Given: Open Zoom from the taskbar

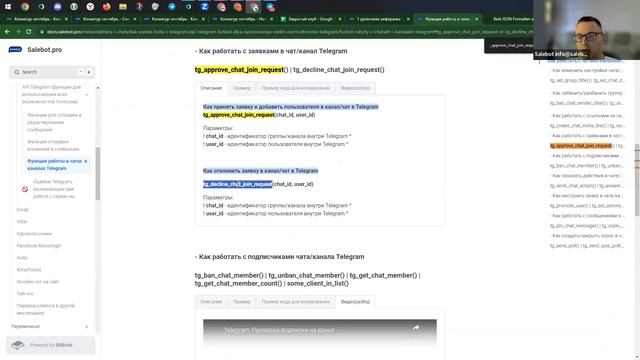Looking at the screenshot, I should pos(204,7).
